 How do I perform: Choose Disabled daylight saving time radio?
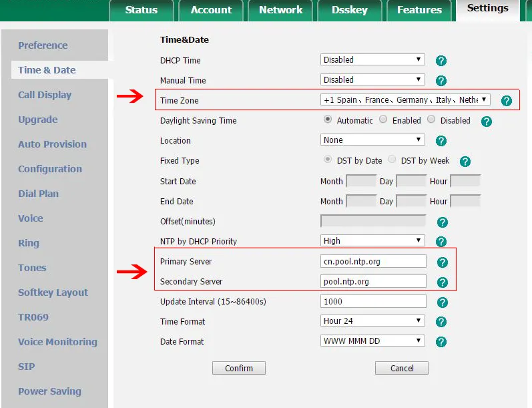click(x=431, y=120)
